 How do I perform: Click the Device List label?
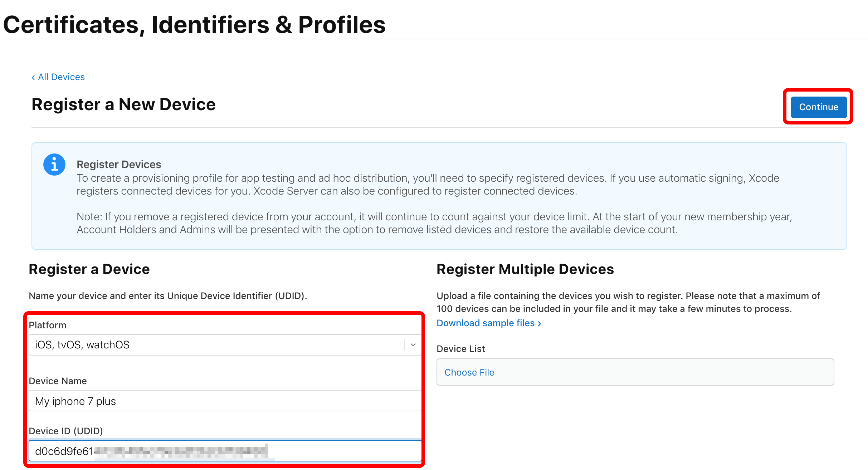pyautogui.click(x=460, y=349)
